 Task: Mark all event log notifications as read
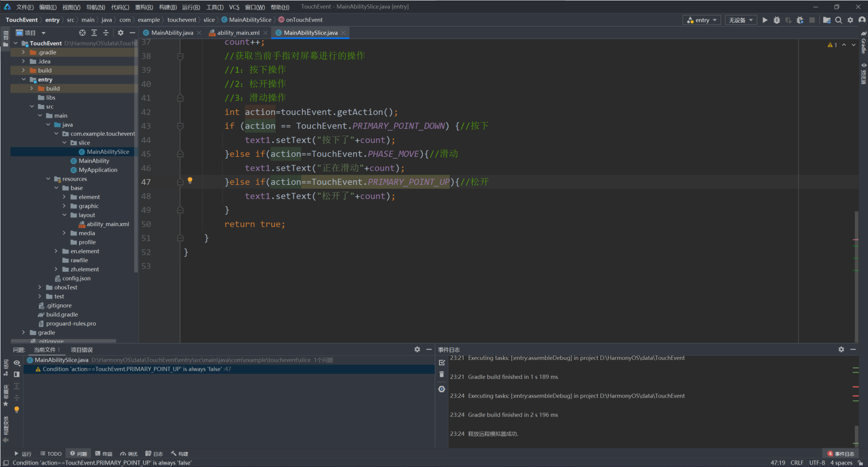tap(442, 363)
